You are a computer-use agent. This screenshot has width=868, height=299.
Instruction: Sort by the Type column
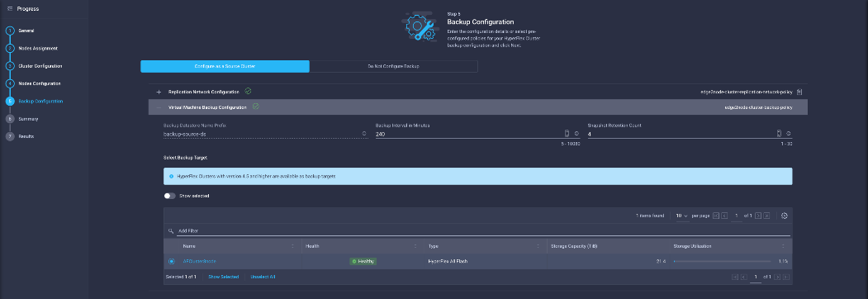point(538,246)
